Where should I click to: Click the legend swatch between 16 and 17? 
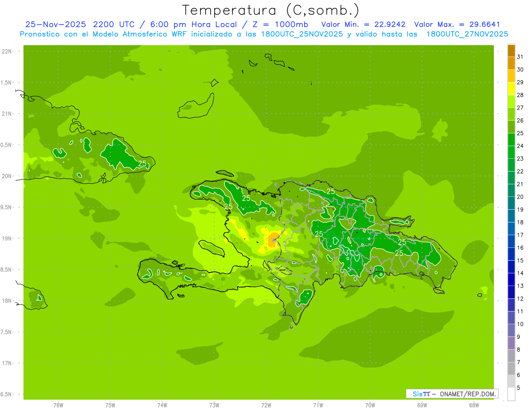click(x=511, y=241)
